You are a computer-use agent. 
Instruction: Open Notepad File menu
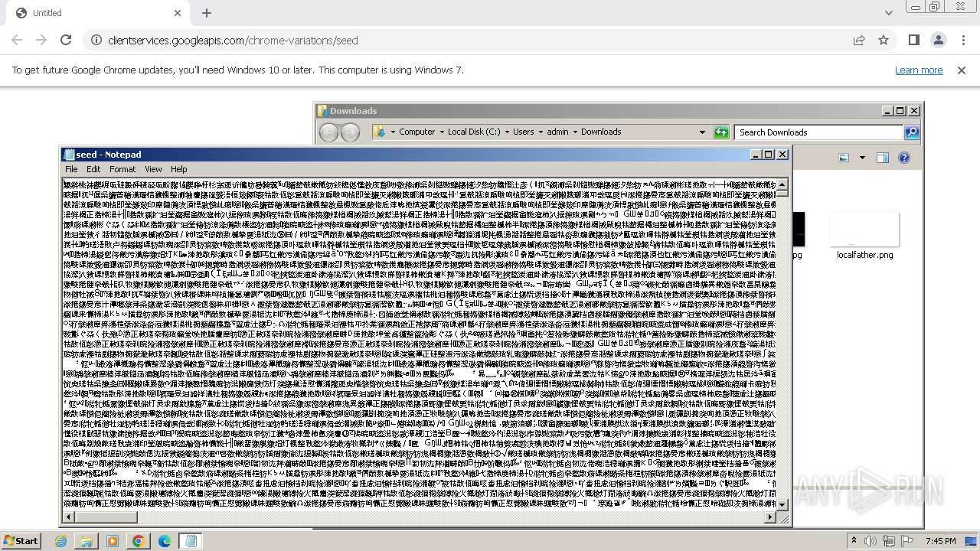(x=71, y=169)
